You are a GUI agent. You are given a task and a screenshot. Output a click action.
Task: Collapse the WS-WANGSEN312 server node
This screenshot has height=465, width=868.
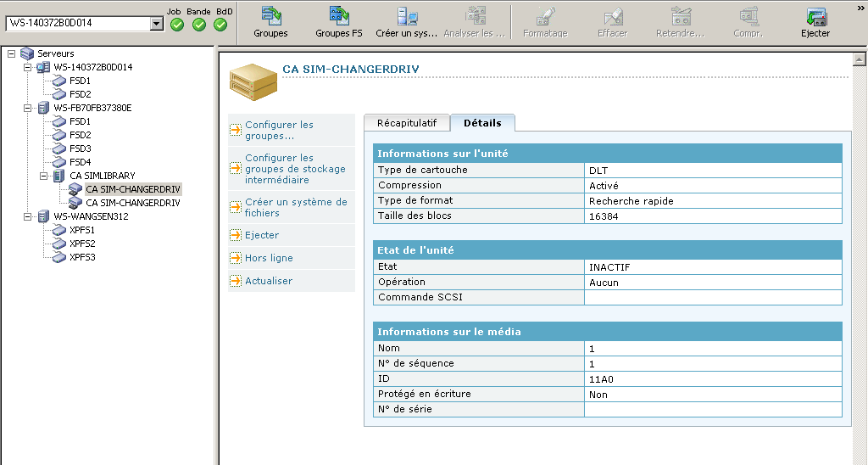click(x=27, y=216)
